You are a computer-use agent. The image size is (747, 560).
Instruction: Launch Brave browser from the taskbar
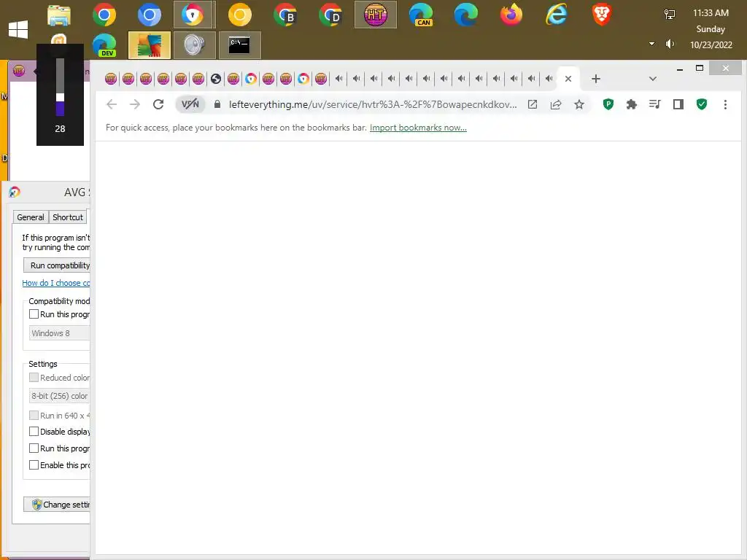[x=602, y=15]
